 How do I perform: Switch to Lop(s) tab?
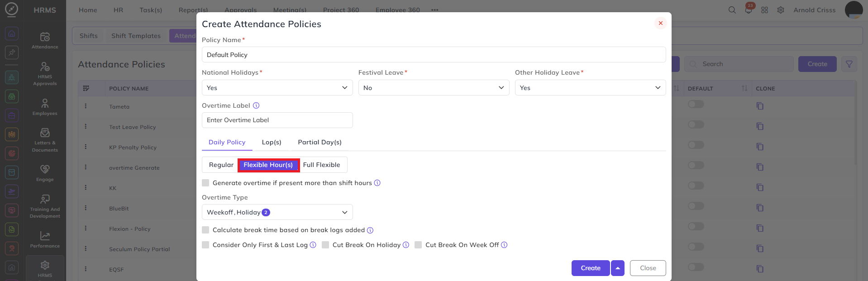(272, 142)
